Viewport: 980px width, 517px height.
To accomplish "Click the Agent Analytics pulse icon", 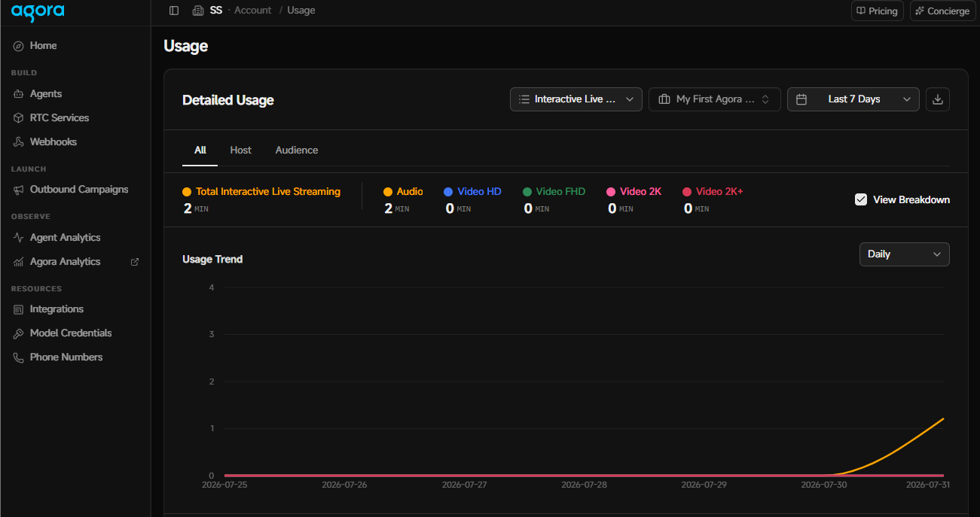I will 19,238.
